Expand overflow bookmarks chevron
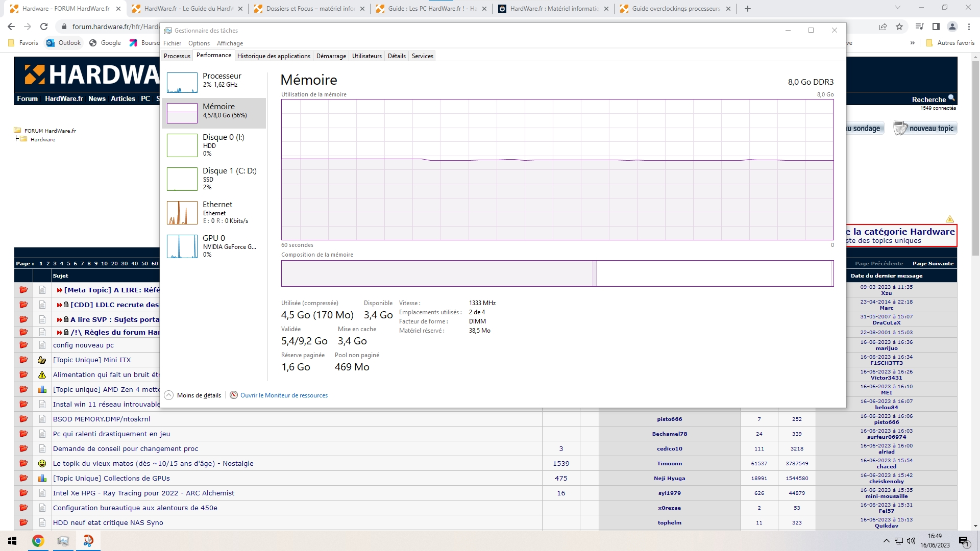The width and height of the screenshot is (980, 551). 912,43
